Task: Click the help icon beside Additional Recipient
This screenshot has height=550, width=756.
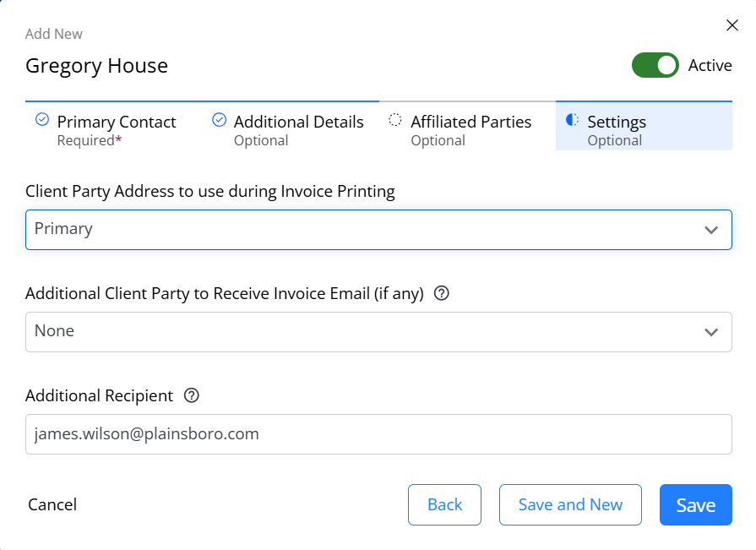Action: (x=192, y=395)
